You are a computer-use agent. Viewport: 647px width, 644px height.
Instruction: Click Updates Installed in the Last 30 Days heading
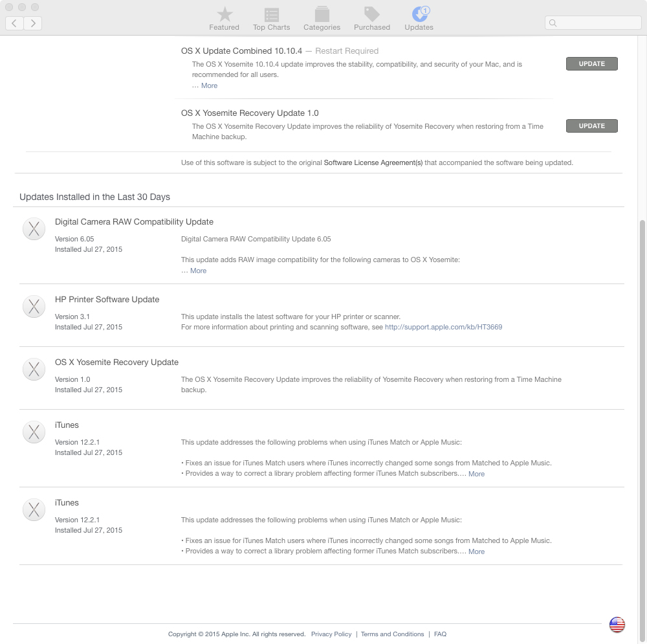pyautogui.click(x=94, y=197)
